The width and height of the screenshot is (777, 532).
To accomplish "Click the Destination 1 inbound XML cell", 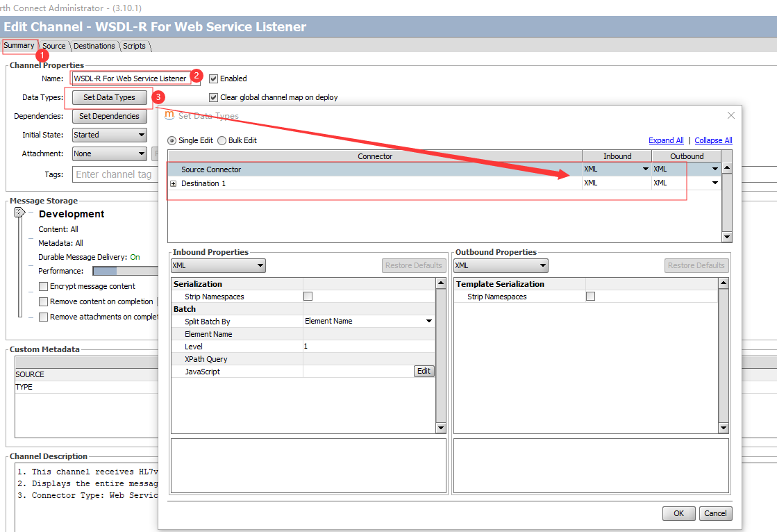I will [617, 183].
